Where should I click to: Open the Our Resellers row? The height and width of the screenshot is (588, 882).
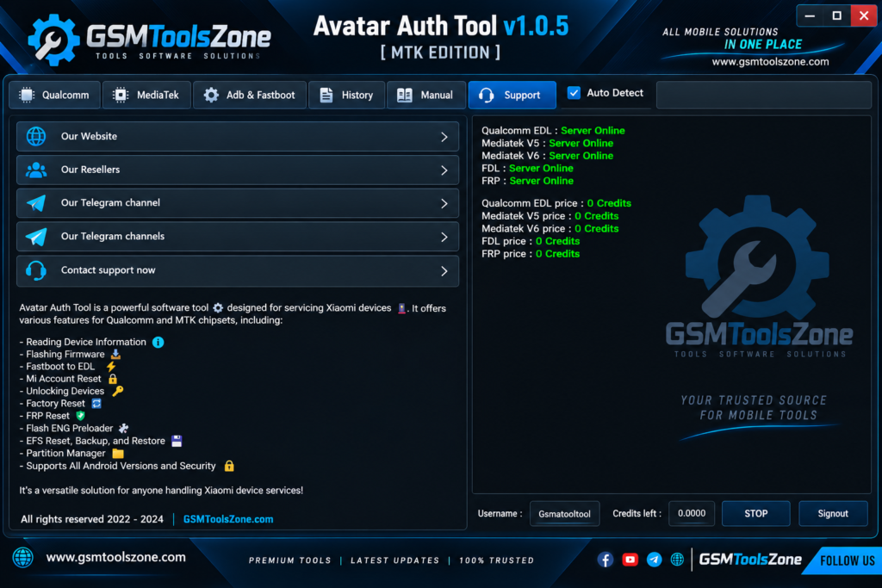pos(238,170)
